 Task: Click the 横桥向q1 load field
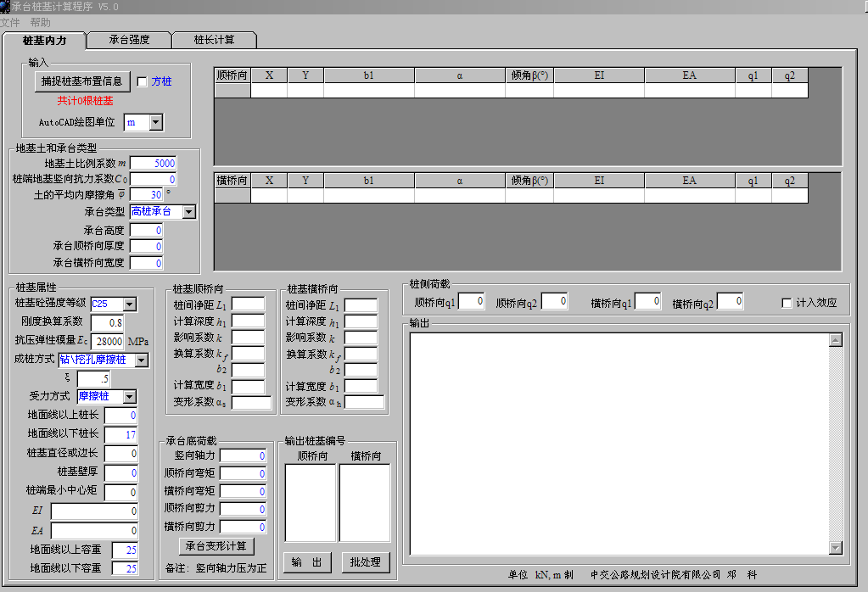click(x=648, y=302)
